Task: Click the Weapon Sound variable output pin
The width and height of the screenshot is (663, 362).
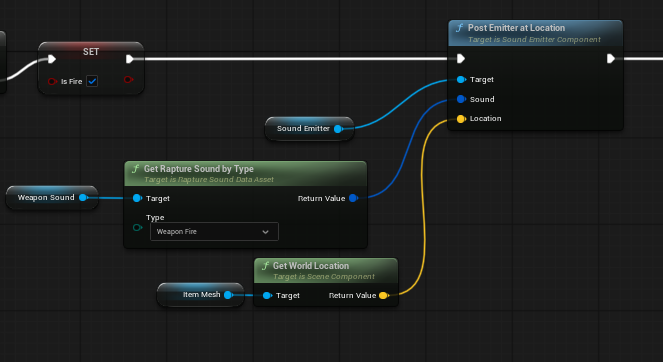Action: pos(83,197)
